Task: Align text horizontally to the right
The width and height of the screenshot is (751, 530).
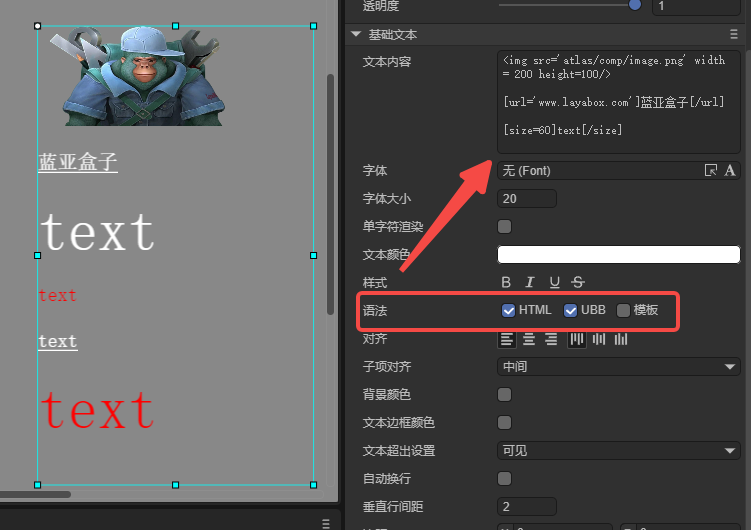Action: coord(551,339)
